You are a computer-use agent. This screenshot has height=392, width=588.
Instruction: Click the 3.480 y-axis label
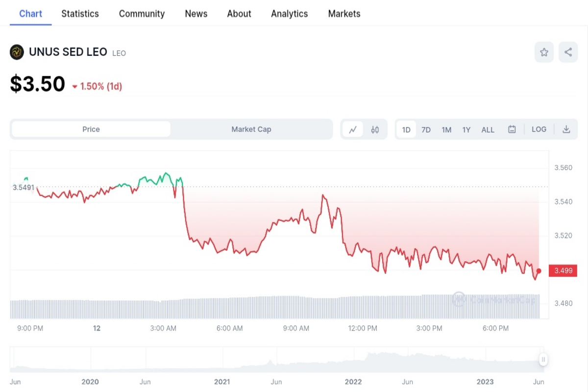click(563, 303)
